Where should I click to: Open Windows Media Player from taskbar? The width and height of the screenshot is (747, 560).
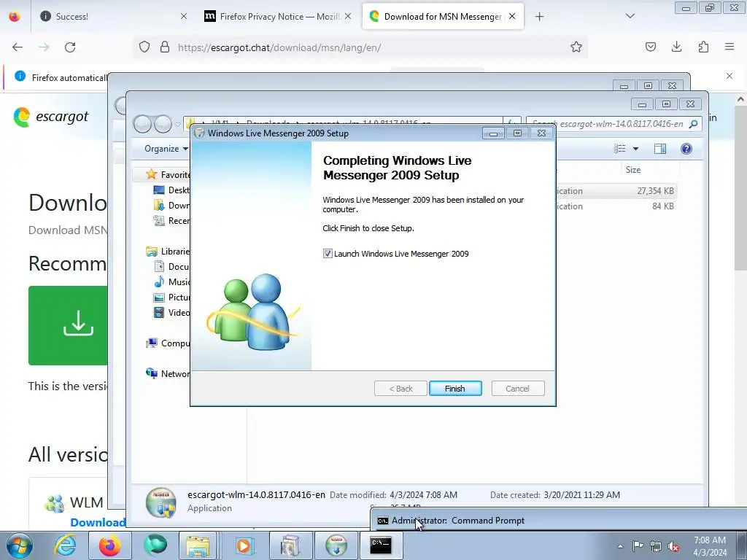(244, 545)
